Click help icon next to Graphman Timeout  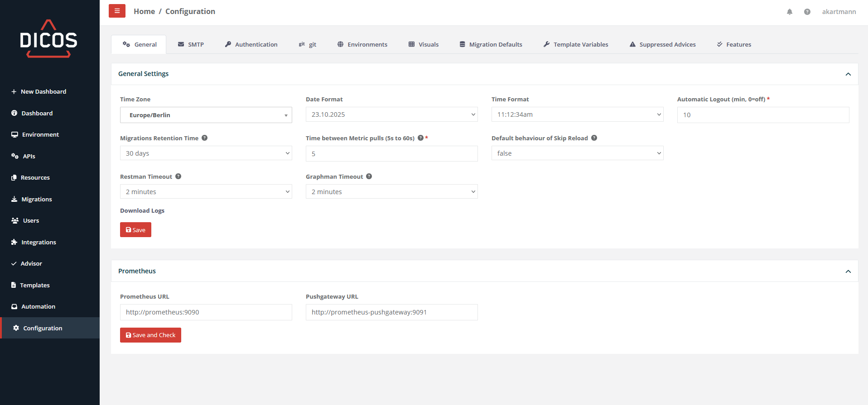369,176
